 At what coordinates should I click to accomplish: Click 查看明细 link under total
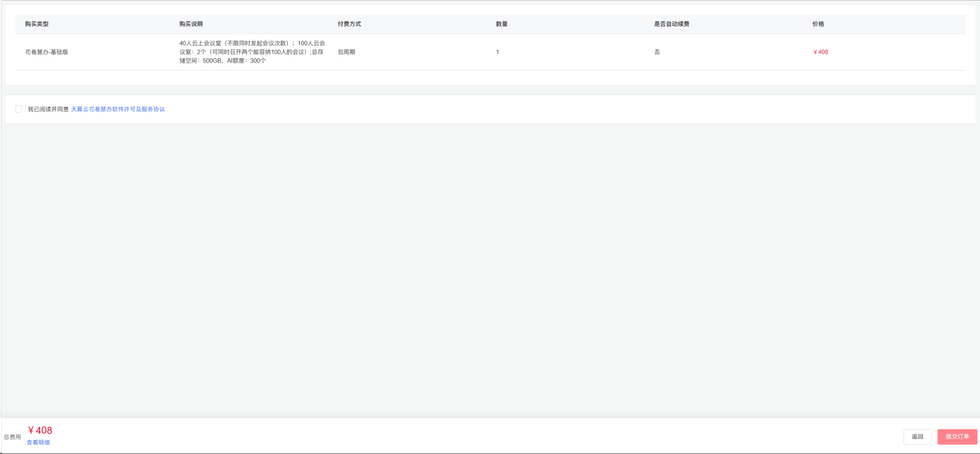click(x=38, y=442)
